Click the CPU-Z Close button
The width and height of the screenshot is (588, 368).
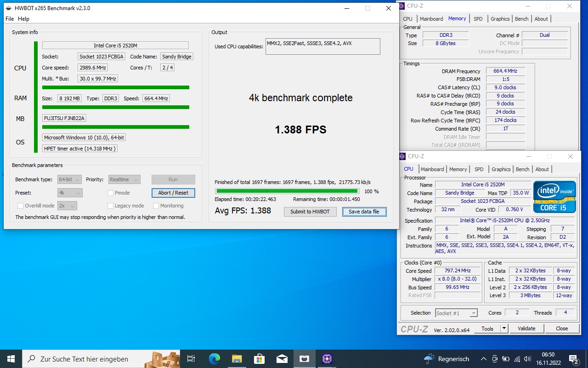(562, 328)
